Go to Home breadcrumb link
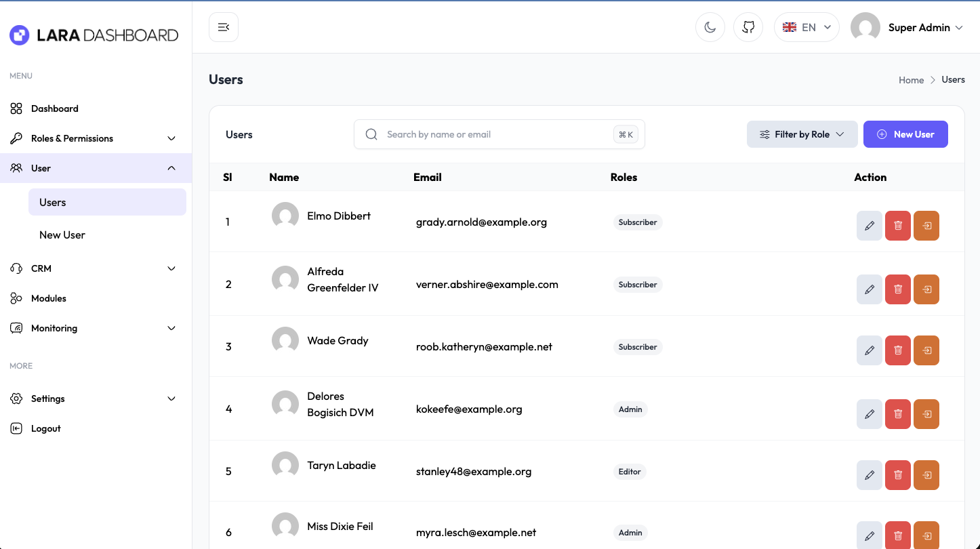Image resolution: width=980 pixels, height=549 pixels. pos(911,80)
